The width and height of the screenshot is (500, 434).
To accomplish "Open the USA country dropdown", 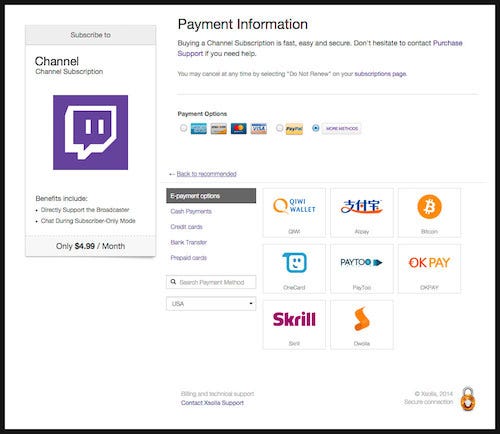I will point(211,304).
